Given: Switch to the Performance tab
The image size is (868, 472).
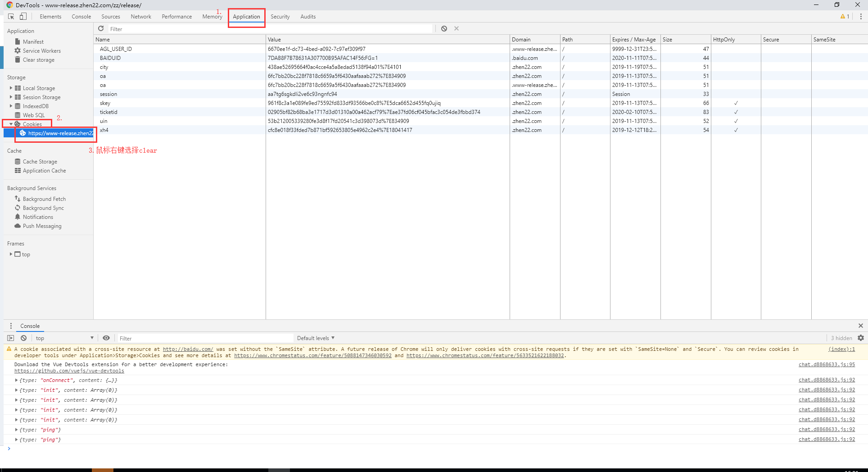Looking at the screenshot, I should (x=177, y=16).
